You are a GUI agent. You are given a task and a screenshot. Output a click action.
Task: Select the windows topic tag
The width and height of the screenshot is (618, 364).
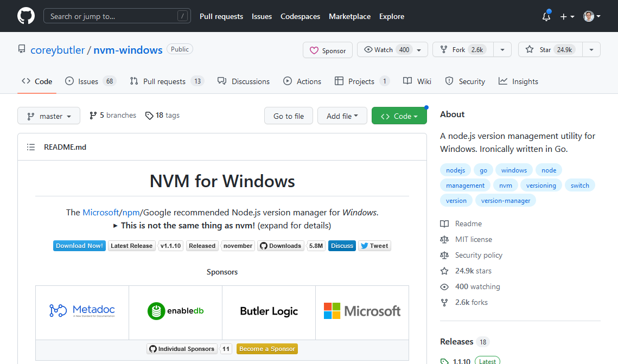(514, 170)
